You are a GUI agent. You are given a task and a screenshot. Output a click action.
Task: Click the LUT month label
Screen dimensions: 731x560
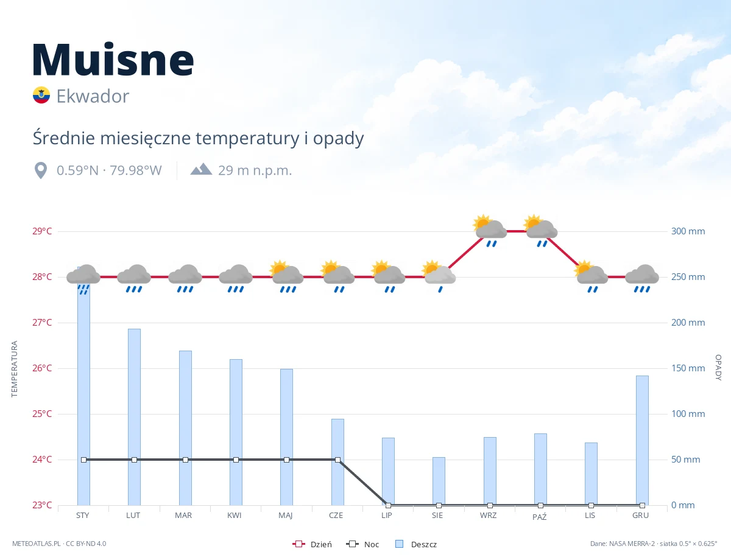point(133,515)
